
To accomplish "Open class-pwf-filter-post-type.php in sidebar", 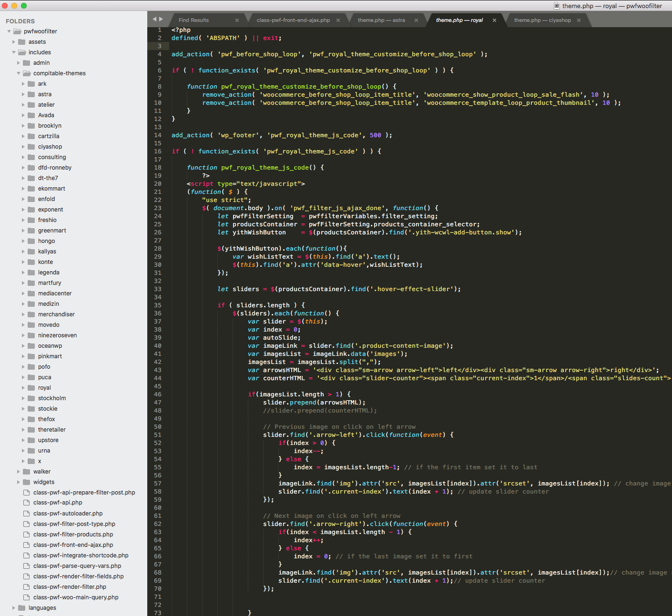I will 74,524.
